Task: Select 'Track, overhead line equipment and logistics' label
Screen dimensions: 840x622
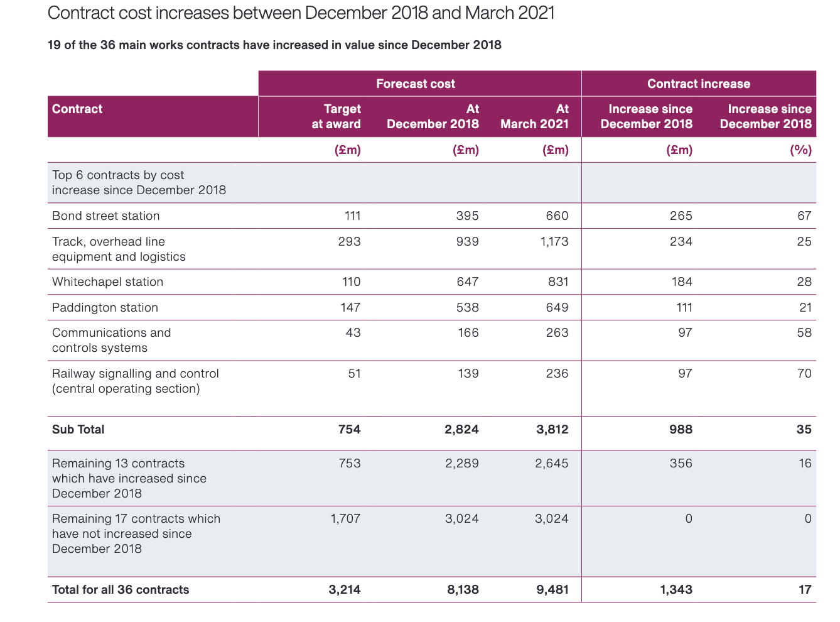Action: click(x=119, y=249)
